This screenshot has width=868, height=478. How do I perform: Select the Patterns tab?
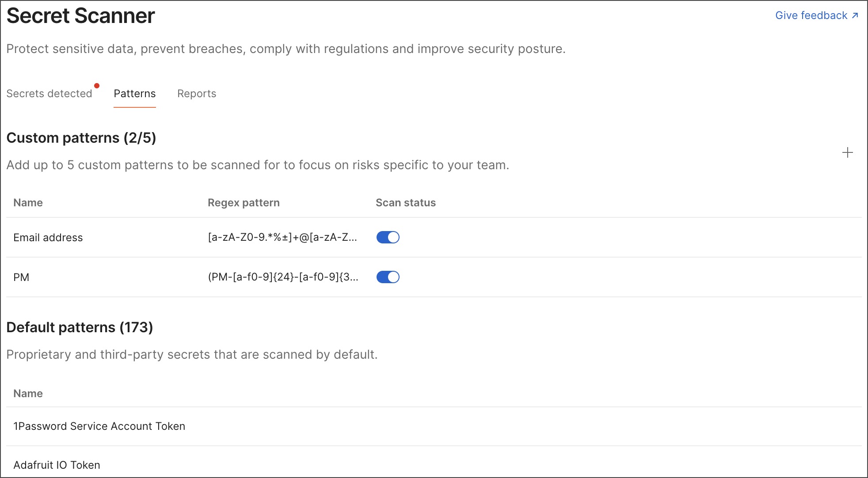coord(134,93)
